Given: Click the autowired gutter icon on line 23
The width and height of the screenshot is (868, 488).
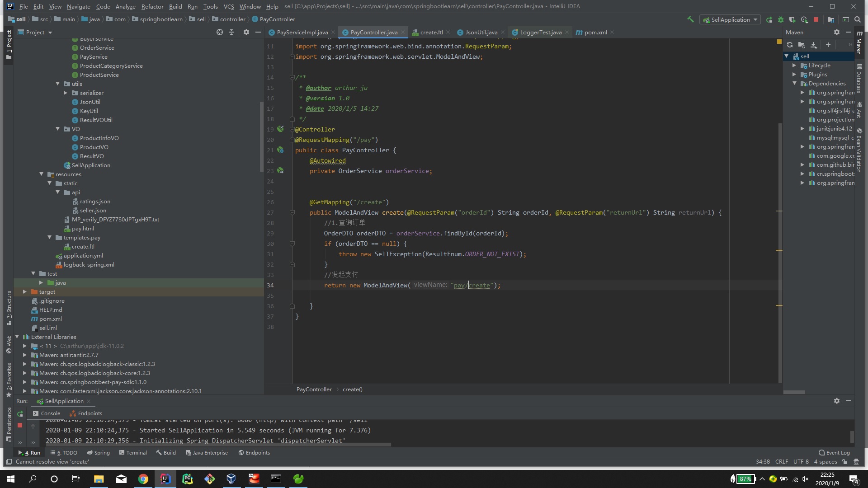Looking at the screenshot, I should (280, 171).
